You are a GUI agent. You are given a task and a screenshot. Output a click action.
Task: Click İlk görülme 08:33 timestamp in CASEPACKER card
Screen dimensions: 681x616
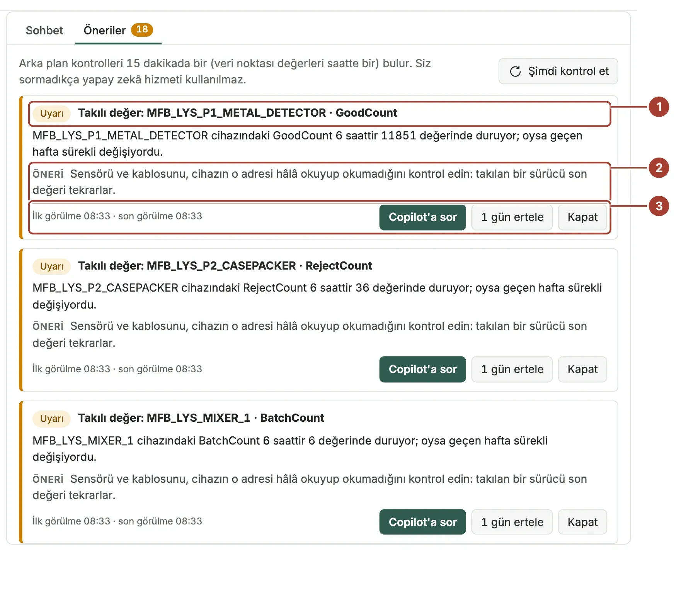[71, 369]
